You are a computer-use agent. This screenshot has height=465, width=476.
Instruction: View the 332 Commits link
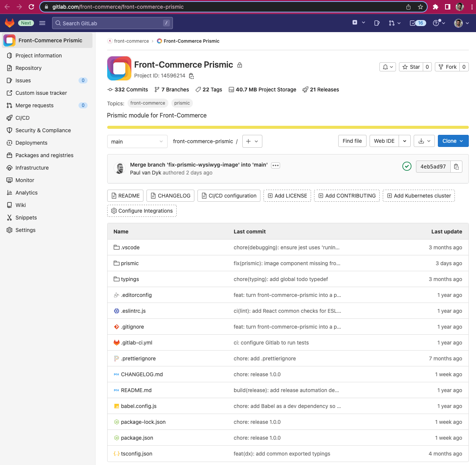tap(128, 90)
